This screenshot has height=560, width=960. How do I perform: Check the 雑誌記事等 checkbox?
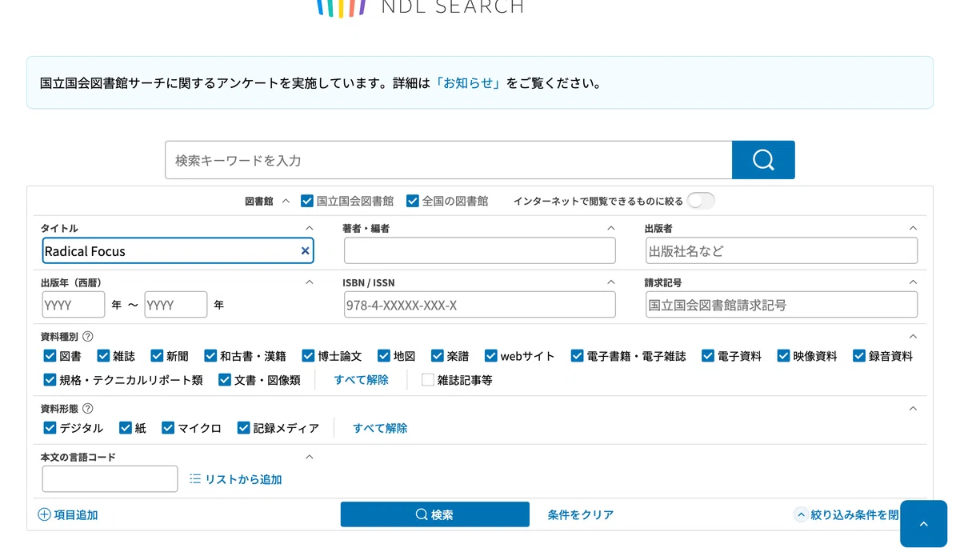428,380
